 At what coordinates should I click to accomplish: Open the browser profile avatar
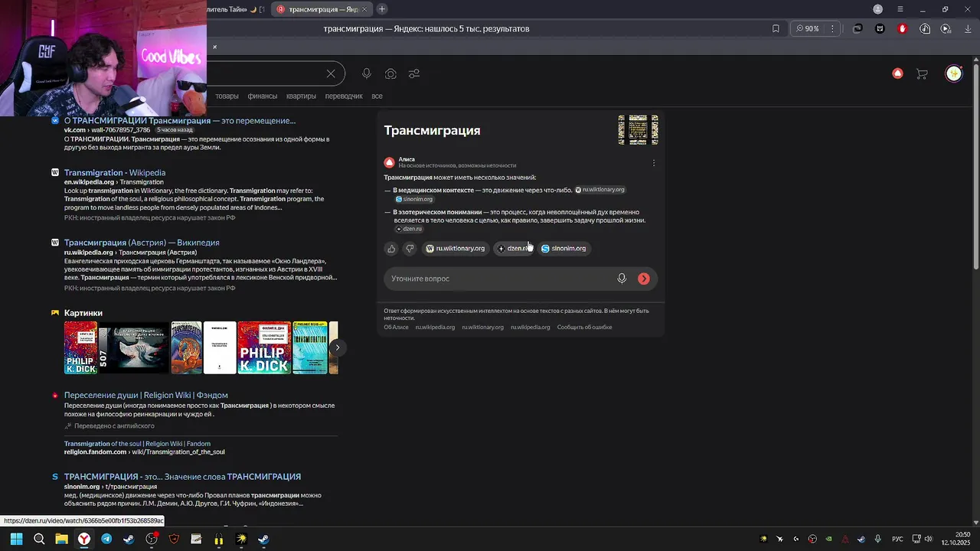878,9
